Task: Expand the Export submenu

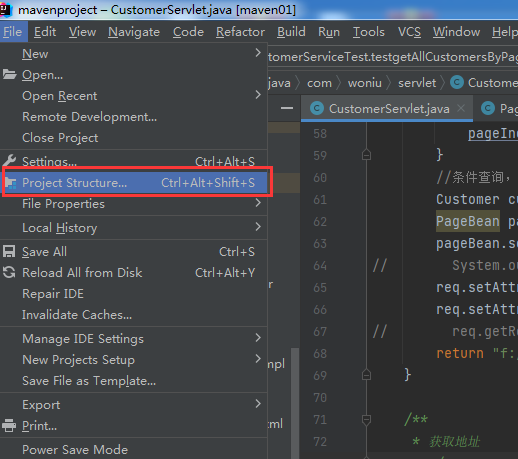Action: pyautogui.click(x=134, y=405)
